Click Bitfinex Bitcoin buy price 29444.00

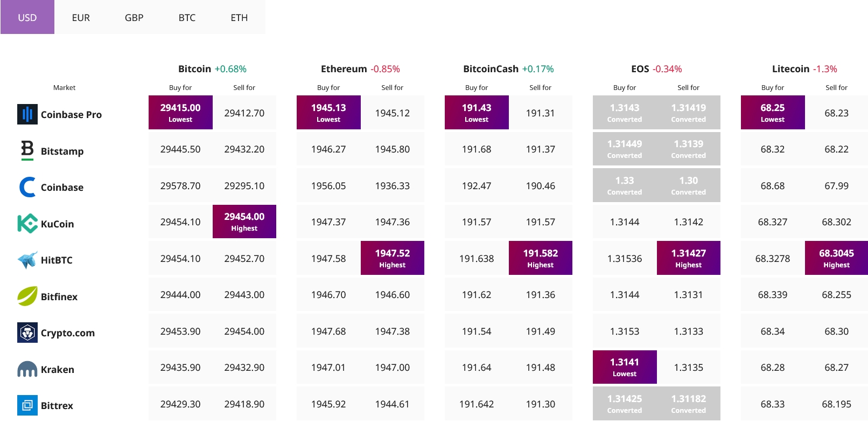coord(180,295)
